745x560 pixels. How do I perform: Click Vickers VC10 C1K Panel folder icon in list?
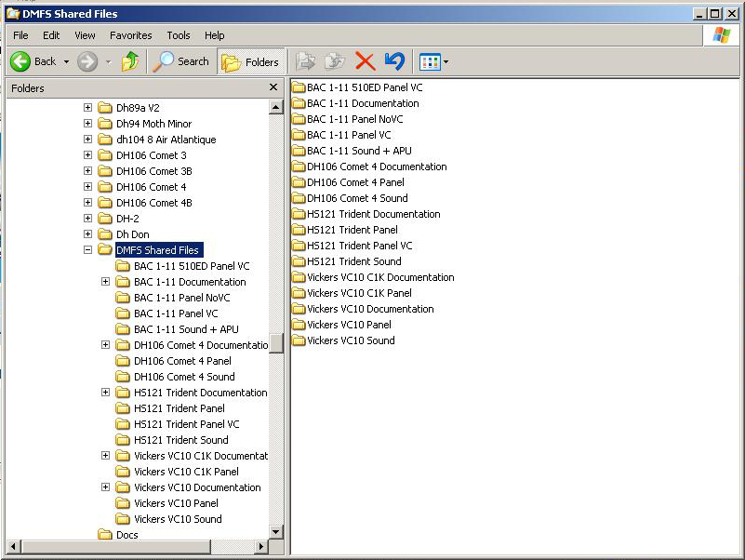pyautogui.click(x=299, y=293)
